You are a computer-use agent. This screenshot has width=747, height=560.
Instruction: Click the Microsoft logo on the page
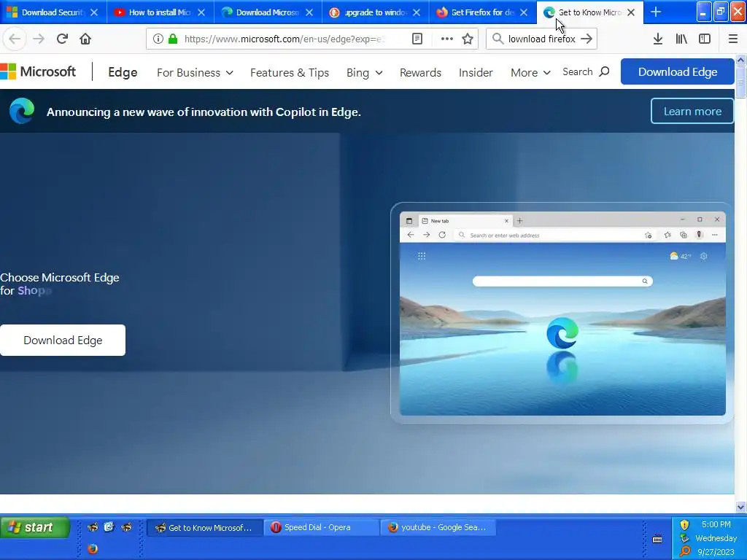click(x=38, y=72)
